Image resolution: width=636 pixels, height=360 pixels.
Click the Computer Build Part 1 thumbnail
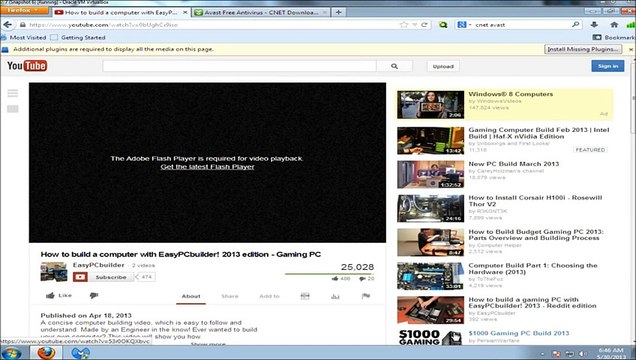430,276
